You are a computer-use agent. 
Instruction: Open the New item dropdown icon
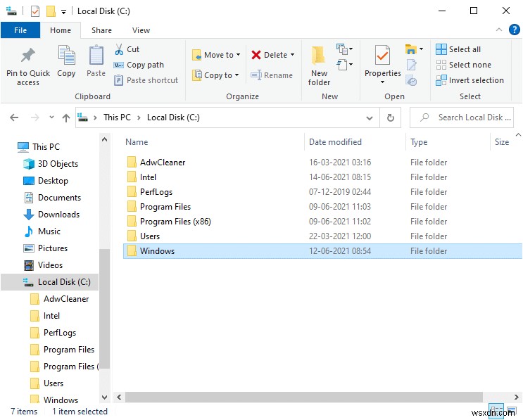[344, 49]
